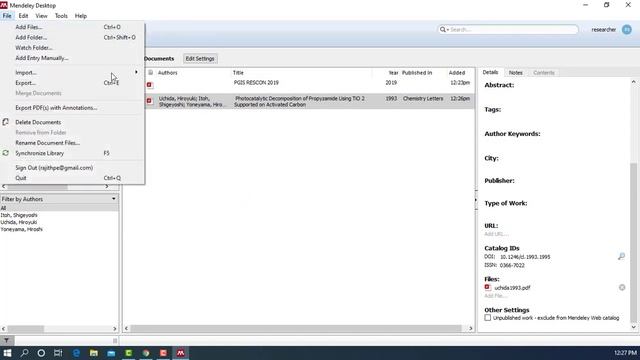This screenshot has height=360, width=640.
Task: Select Photocatalytic Decomposition of Propyzamide title
Action: click(299, 102)
